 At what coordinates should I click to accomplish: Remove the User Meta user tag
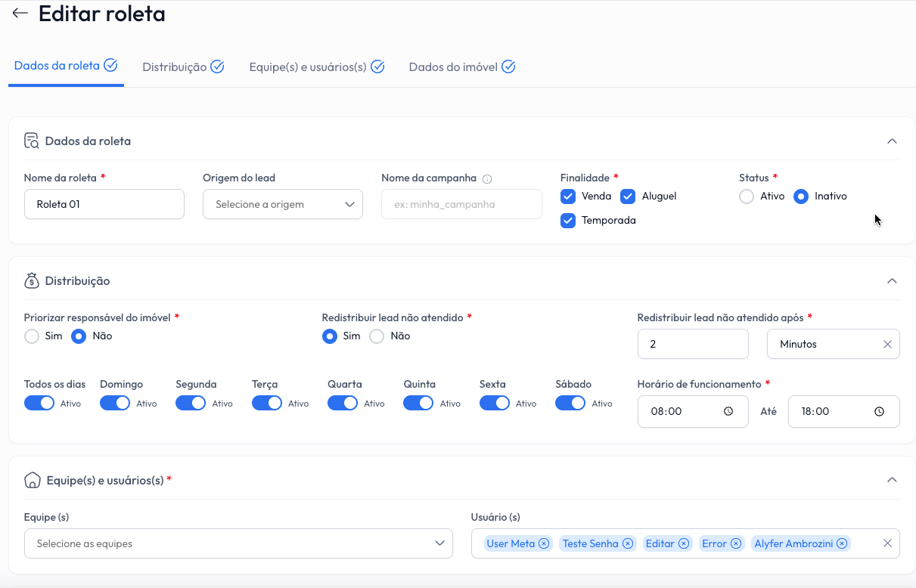(544, 543)
